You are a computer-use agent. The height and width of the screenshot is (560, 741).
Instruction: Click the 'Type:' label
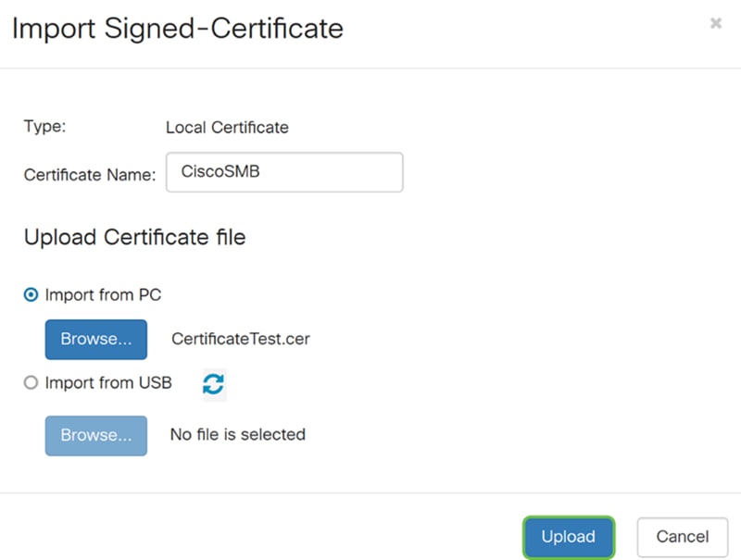click(44, 127)
